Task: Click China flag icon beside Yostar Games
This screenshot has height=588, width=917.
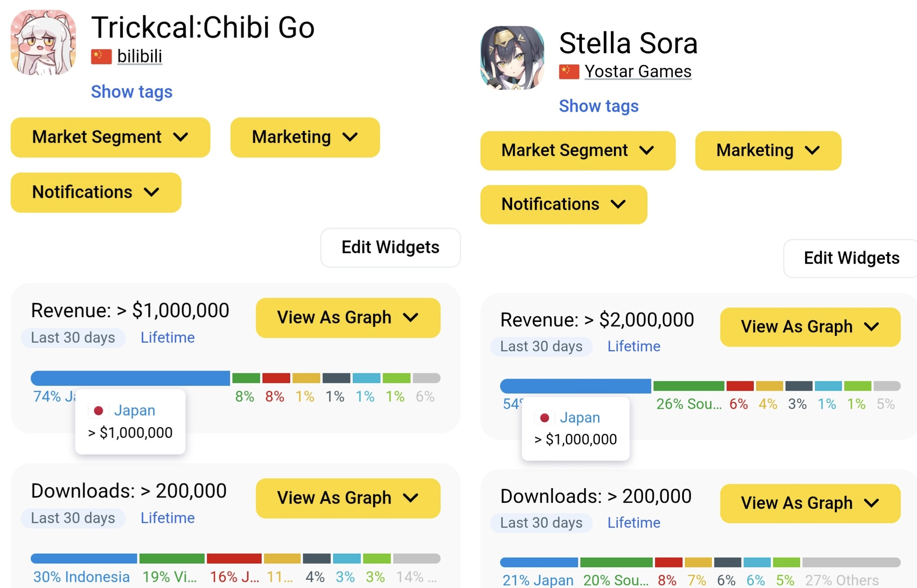Action: coord(569,72)
